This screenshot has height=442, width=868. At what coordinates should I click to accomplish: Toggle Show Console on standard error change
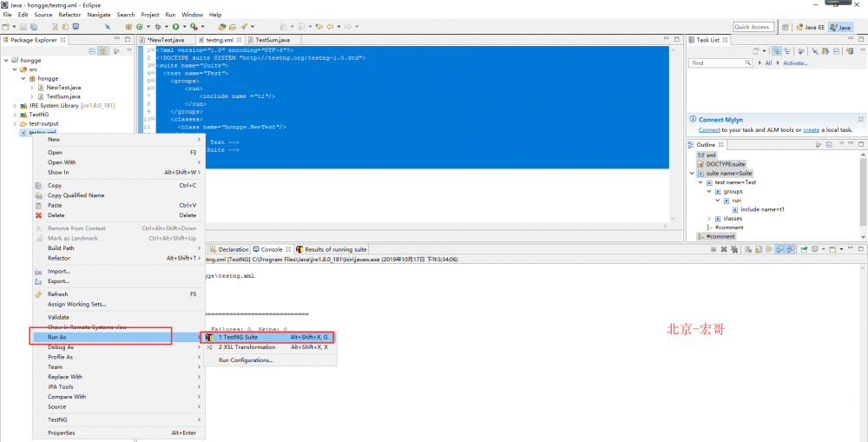click(791, 249)
